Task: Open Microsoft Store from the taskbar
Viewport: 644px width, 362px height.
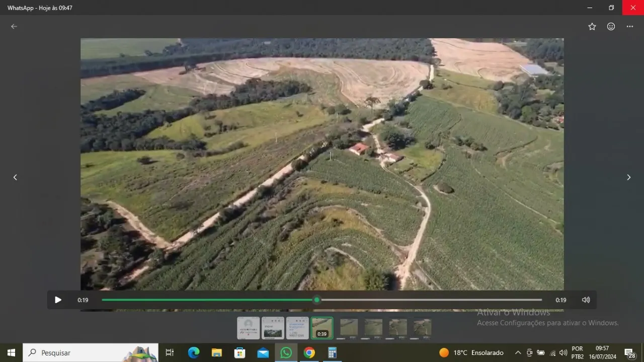Action: pyautogui.click(x=240, y=352)
